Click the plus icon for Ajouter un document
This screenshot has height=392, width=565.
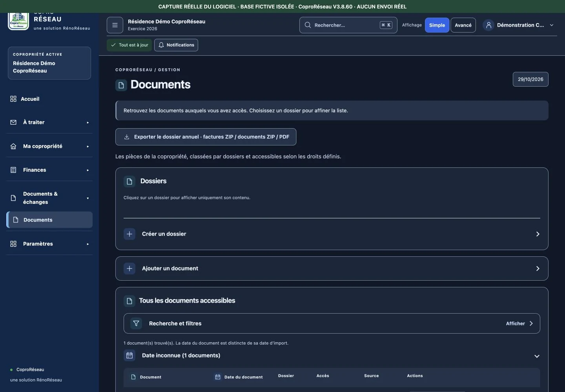[129, 269]
